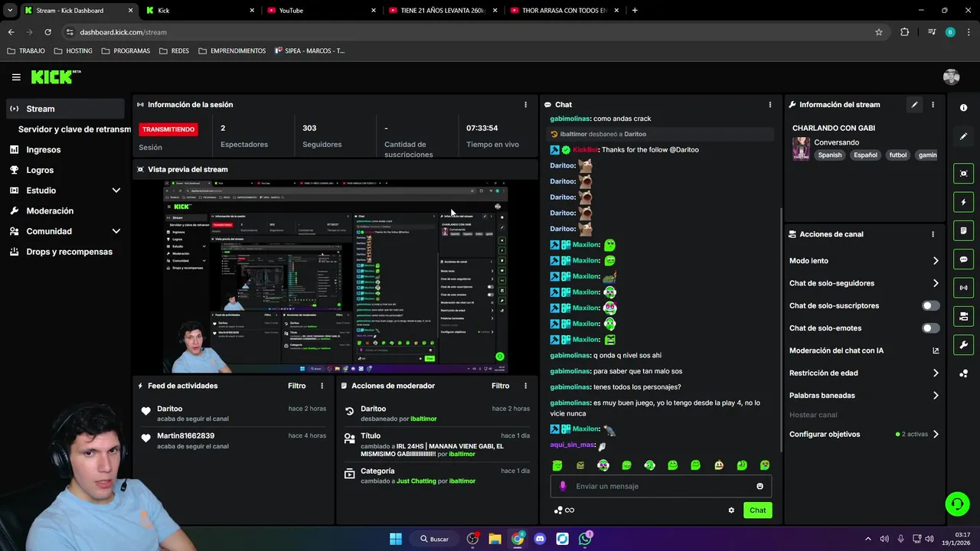Screen dimensions: 980x551
Task: Open the Filtro in Feed de actividades
Action: point(296,386)
